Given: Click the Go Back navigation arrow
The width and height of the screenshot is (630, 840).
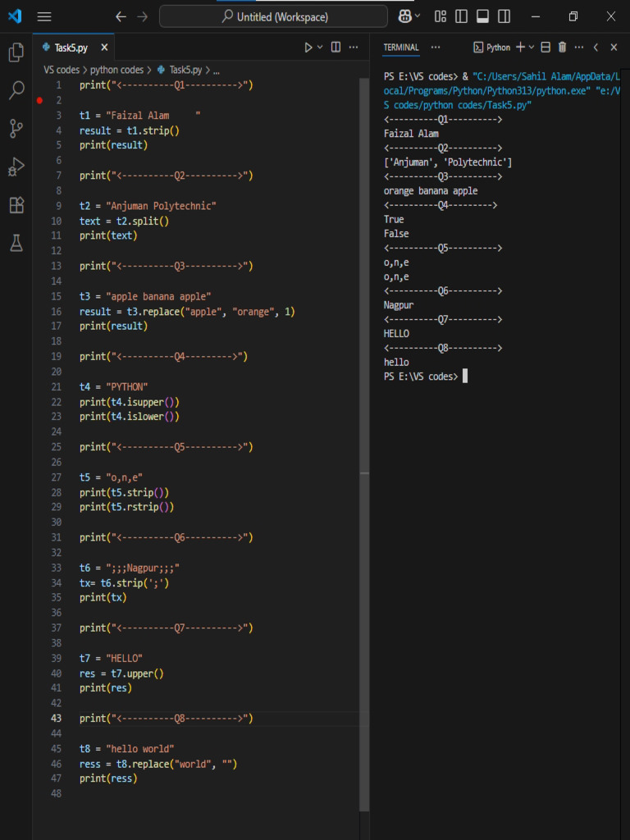Looking at the screenshot, I should click(x=121, y=16).
